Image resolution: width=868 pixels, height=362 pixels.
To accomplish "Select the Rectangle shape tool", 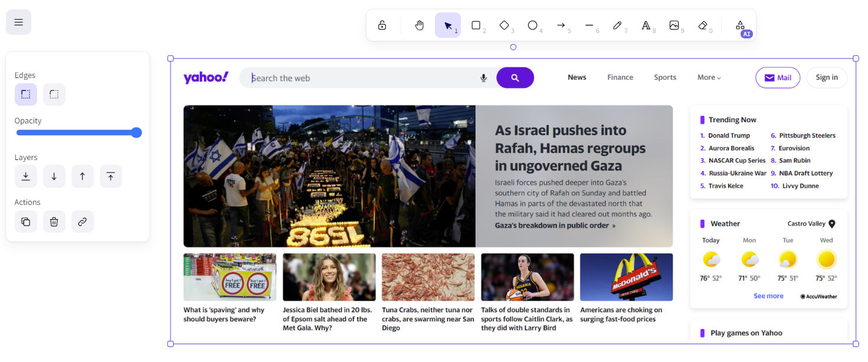I will pyautogui.click(x=476, y=25).
